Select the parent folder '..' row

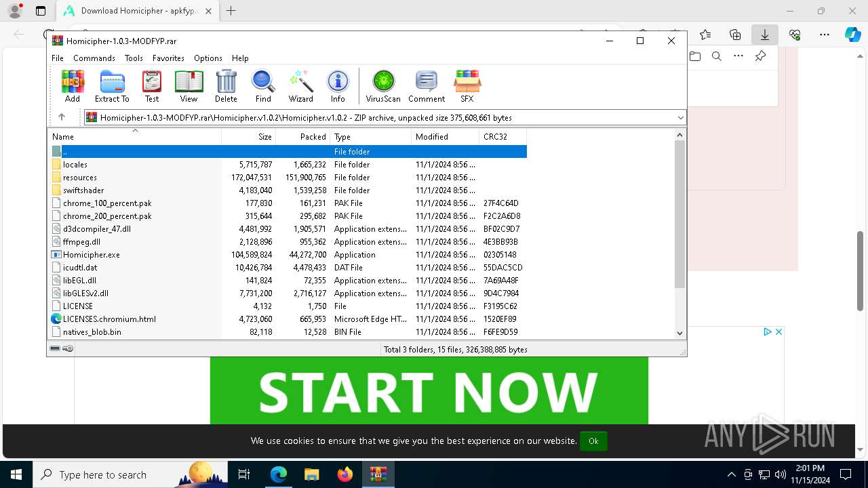coord(288,152)
